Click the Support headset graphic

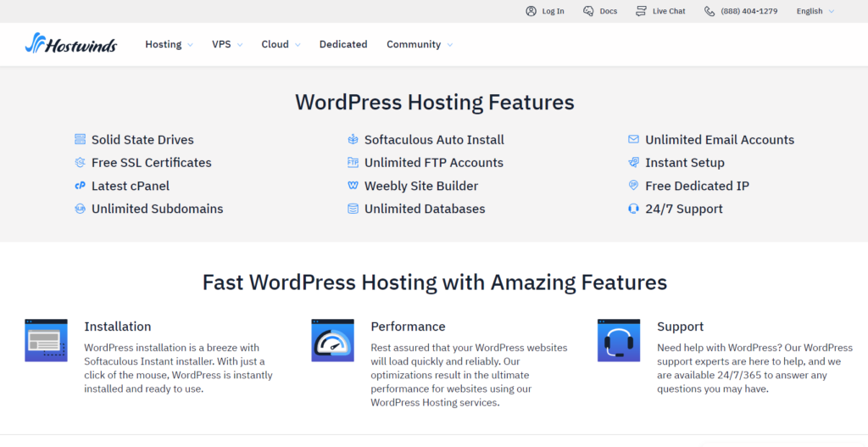coord(619,340)
